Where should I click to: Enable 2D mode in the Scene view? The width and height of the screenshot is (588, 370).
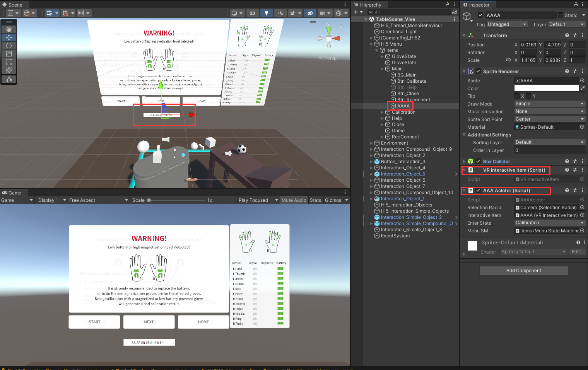(253, 13)
